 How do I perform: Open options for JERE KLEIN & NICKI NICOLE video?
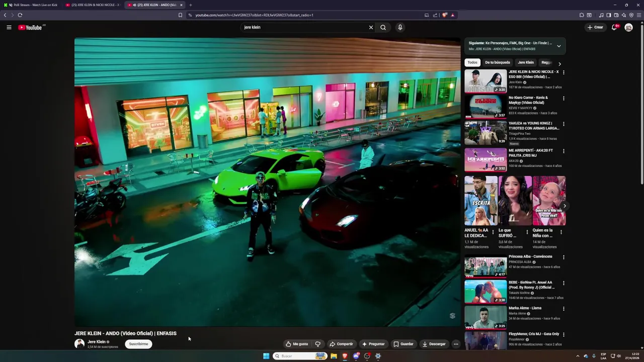tap(563, 72)
